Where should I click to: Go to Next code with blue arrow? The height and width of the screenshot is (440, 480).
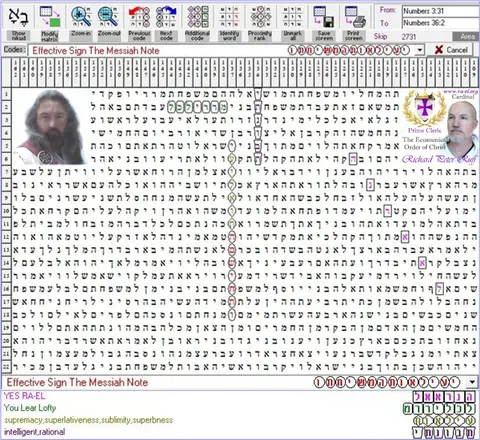coord(166,22)
